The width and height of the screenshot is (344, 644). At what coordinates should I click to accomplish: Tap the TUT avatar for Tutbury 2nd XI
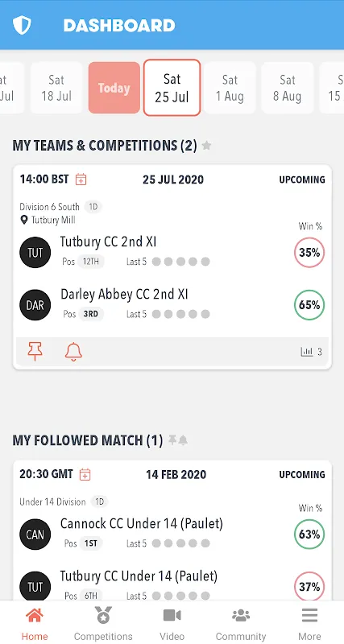35,253
